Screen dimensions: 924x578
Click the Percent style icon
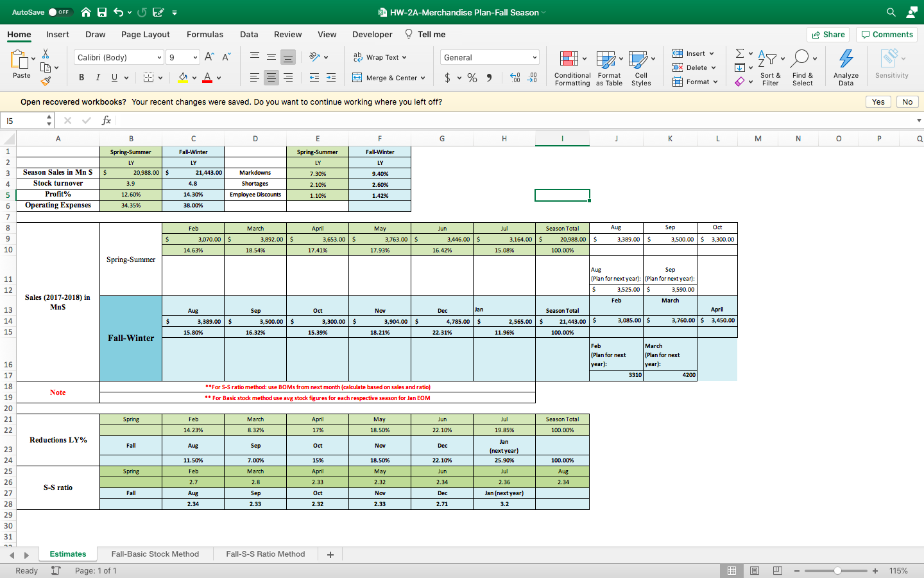pyautogui.click(x=472, y=77)
